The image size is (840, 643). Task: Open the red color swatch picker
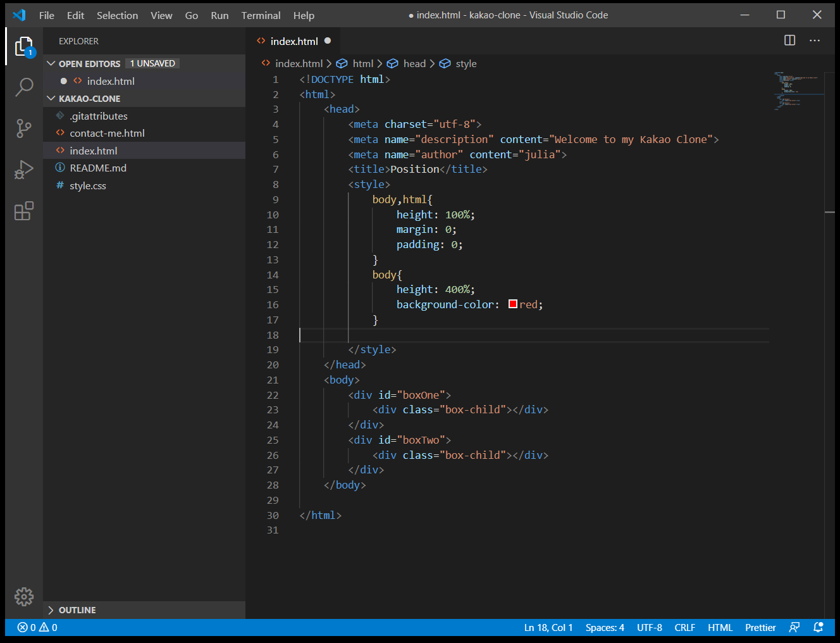513,304
